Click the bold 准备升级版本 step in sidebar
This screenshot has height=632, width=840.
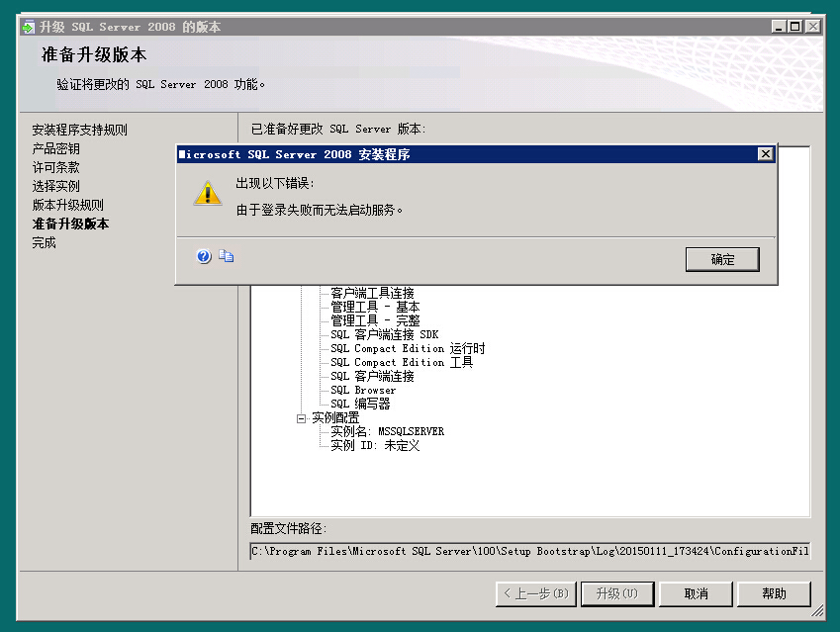[x=70, y=224]
